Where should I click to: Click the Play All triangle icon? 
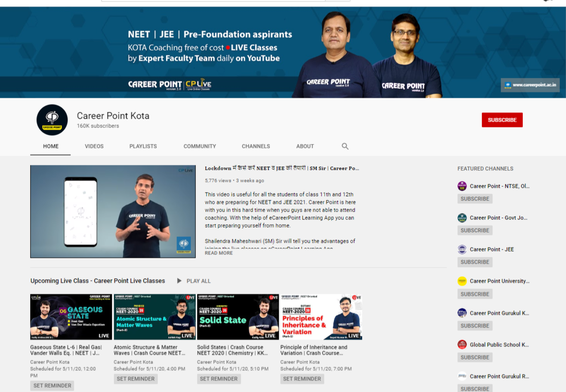(x=179, y=281)
